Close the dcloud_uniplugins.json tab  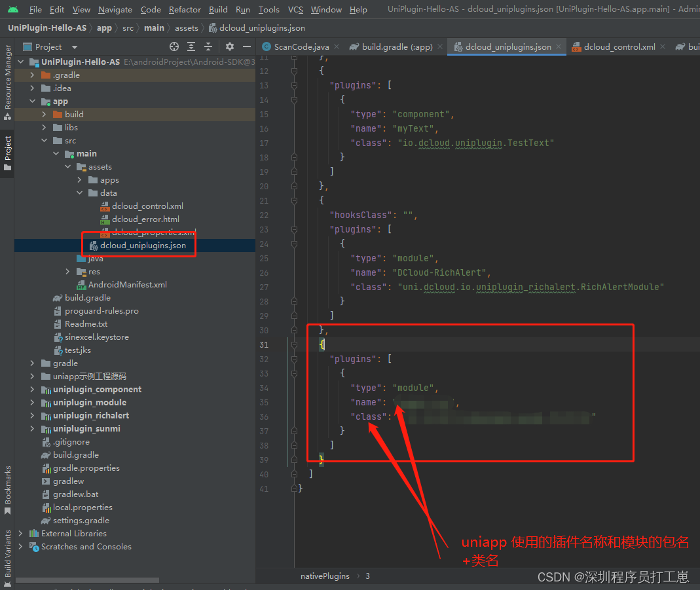(559, 47)
